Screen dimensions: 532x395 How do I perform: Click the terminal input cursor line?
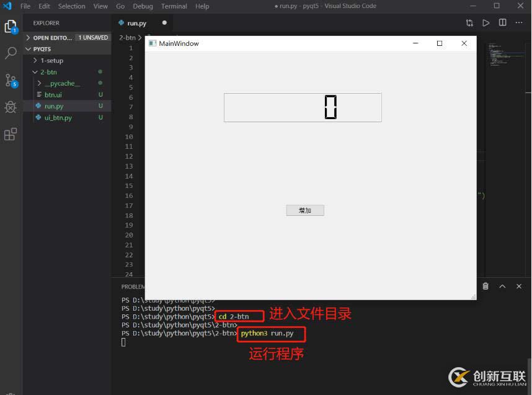123,342
